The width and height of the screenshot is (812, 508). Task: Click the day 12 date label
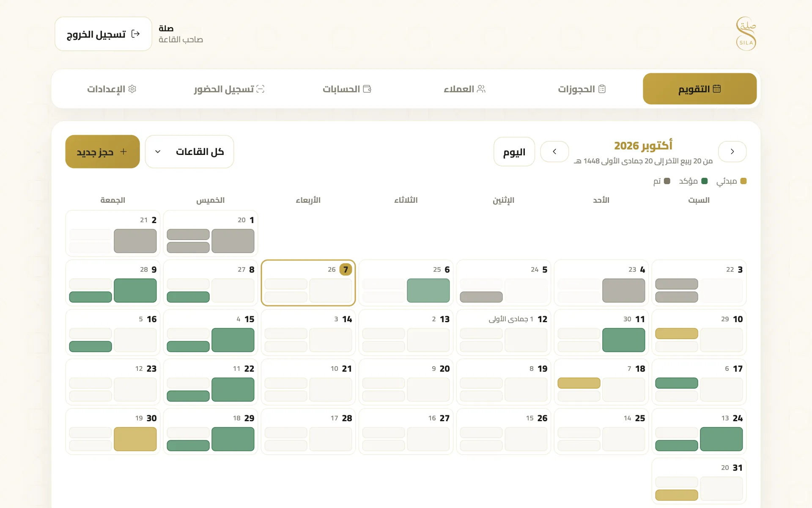click(x=543, y=319)
